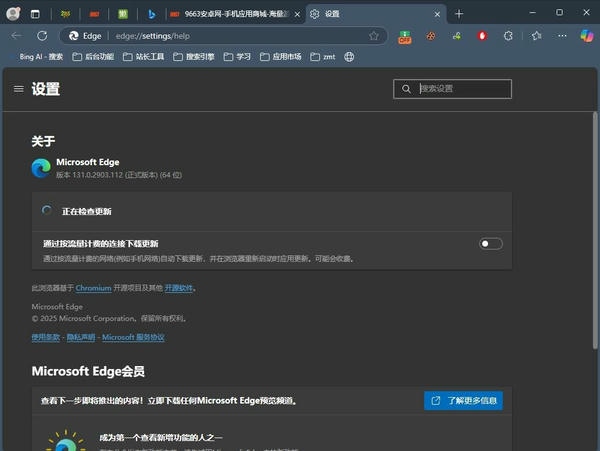Add this page to favorites star
This screenshot has height=451, width=600.
click(374, 36)
